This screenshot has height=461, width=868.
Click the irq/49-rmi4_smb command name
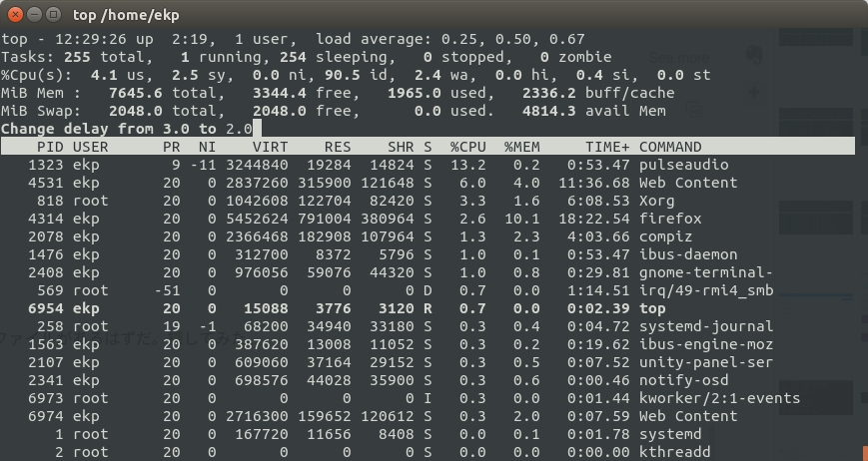click(706, 290)
